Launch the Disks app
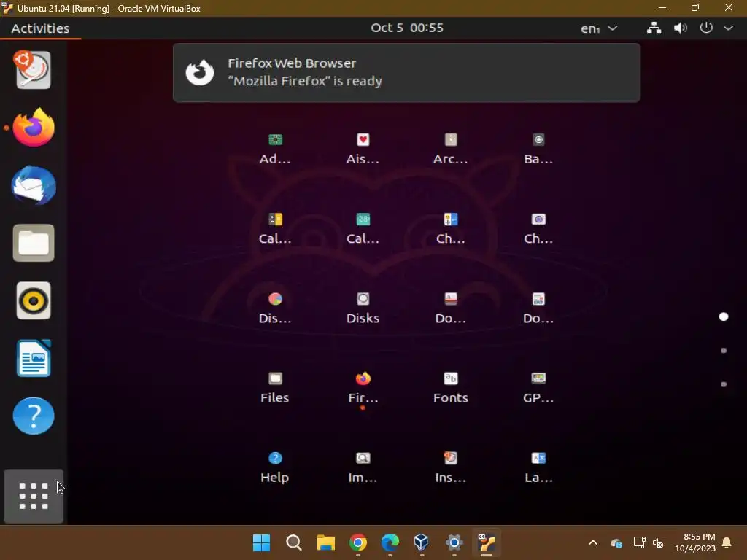The width and height of the screenshot is (747, 560). pos(363,308)
